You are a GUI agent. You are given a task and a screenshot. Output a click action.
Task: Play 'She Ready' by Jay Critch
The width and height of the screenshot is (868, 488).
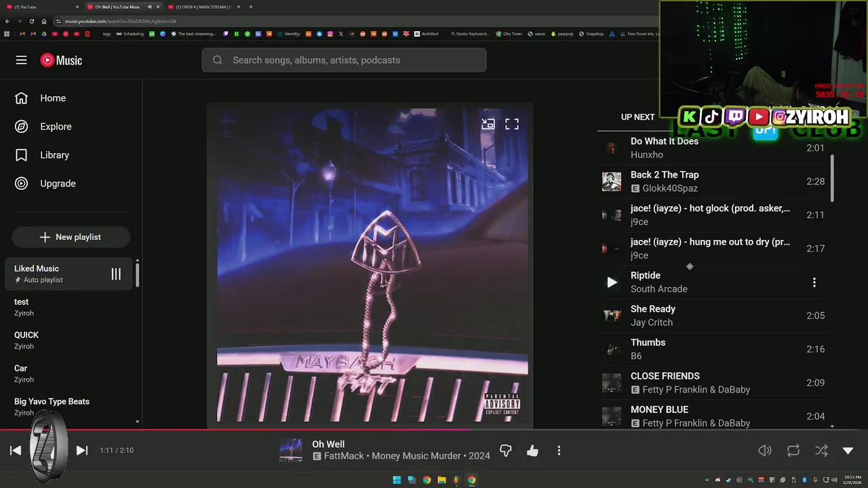[714, 316]
